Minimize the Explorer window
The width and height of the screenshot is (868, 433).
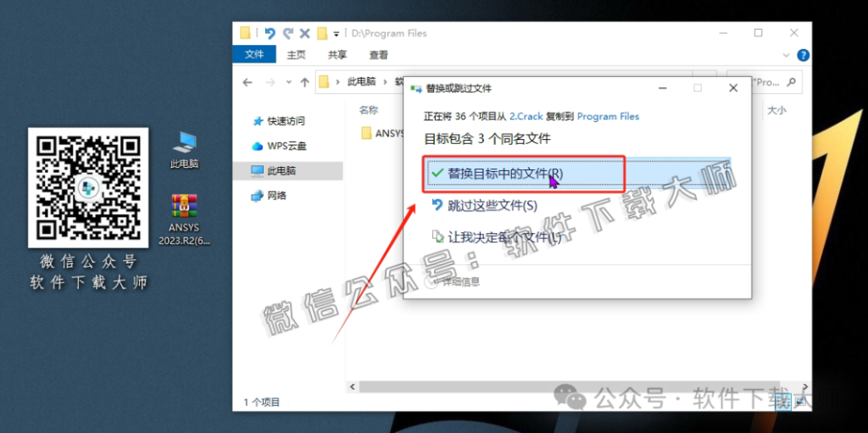[x=723, y=33]
